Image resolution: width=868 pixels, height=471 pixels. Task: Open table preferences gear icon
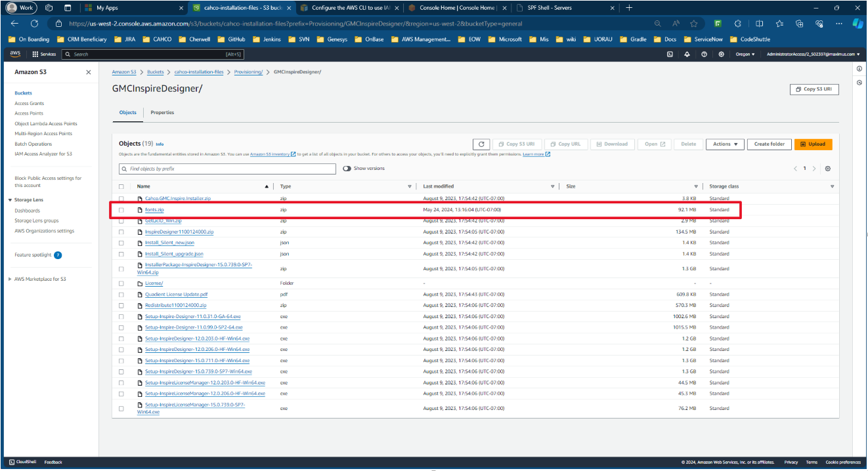[x=828, y=169]
